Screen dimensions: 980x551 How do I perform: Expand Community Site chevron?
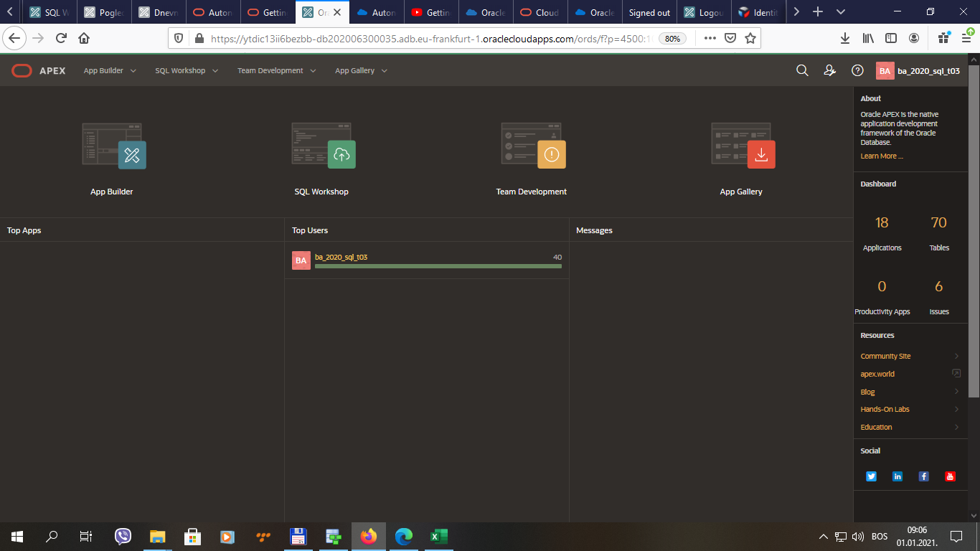[956, 356]
